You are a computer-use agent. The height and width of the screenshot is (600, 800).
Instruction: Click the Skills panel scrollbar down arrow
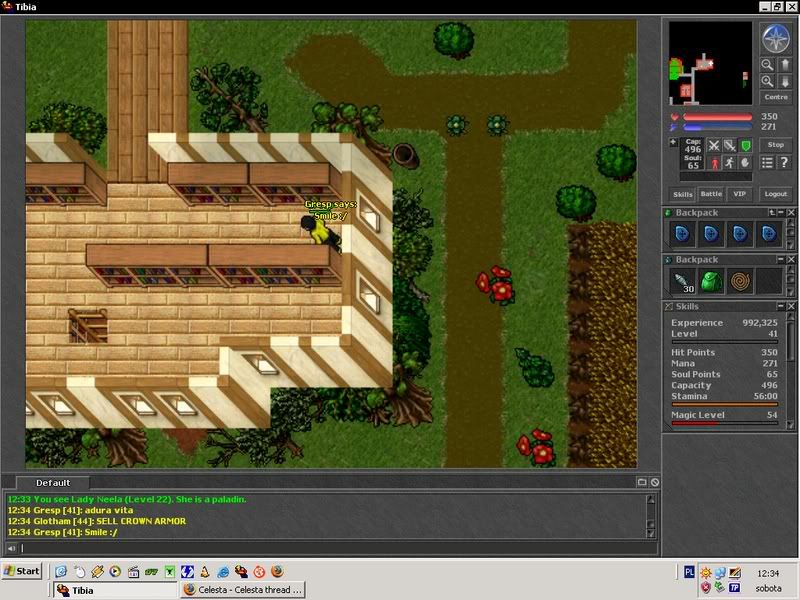[x=791, y=424]
